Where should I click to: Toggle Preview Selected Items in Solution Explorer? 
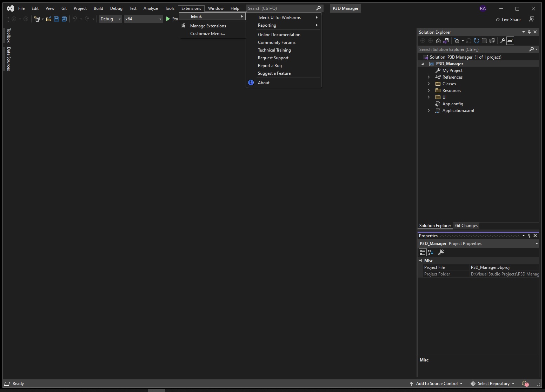(510, 41)
